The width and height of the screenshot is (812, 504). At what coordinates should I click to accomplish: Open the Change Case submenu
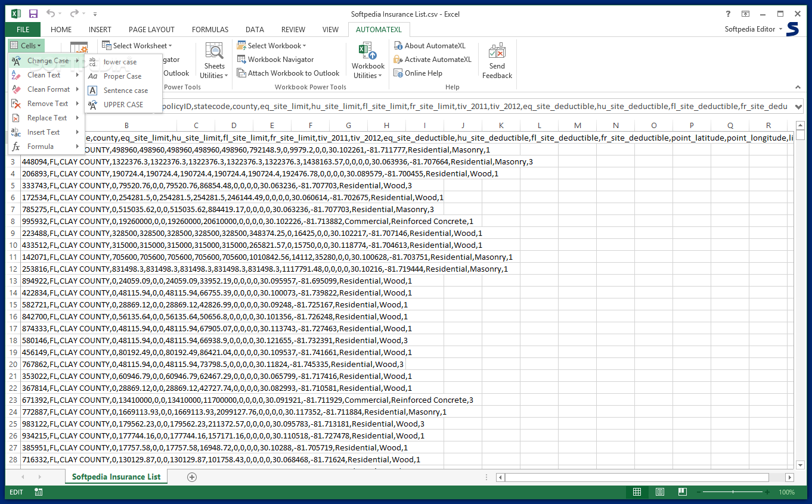tap(45, 61)
